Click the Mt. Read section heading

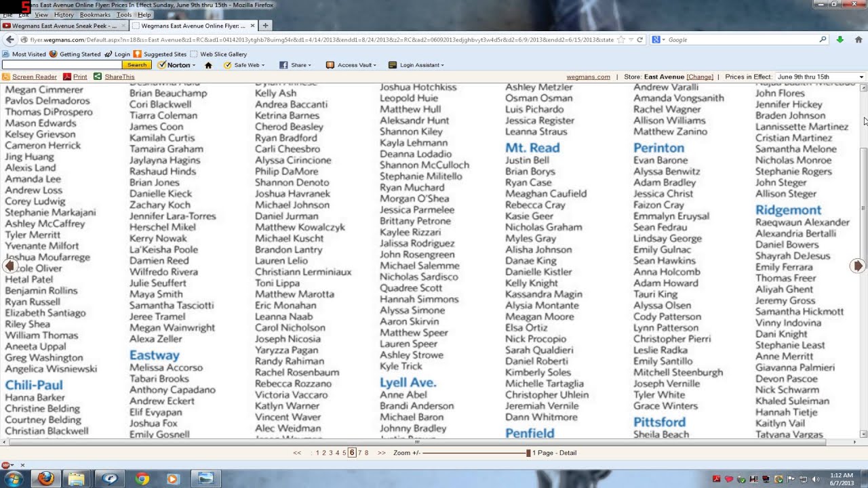click(532, 148)
